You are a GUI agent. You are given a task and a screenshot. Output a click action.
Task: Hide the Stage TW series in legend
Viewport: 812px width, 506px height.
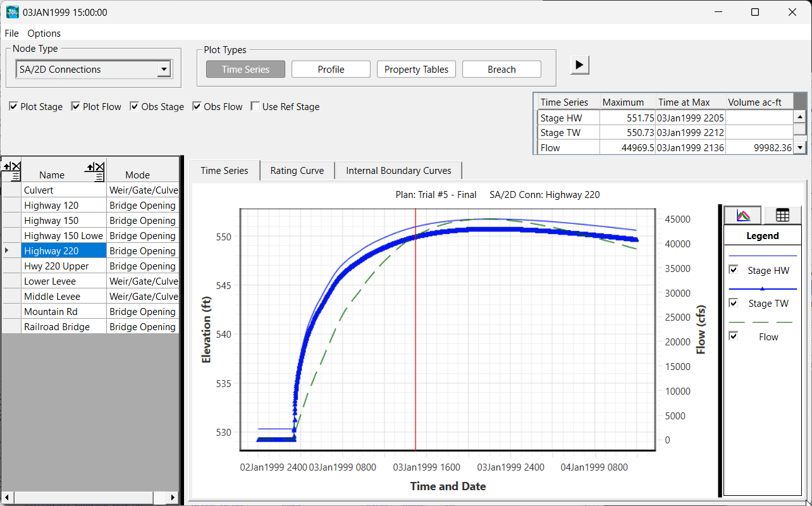(734, 303)
